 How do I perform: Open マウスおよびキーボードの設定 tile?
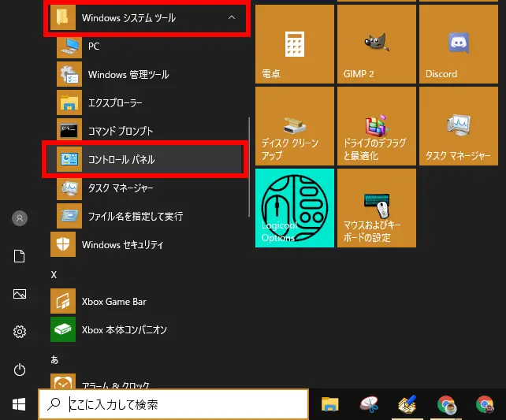(377, 208)
